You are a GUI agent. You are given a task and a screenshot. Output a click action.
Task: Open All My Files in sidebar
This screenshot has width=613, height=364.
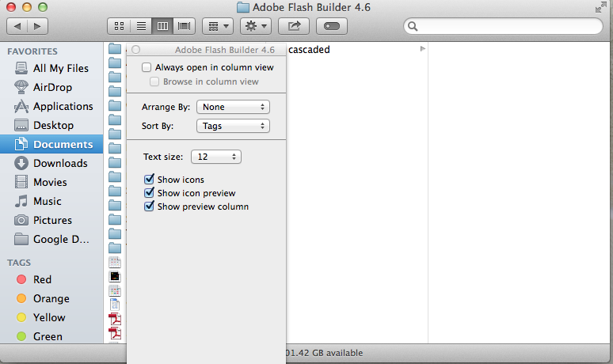pyautogui.click(x=51, y=68)
